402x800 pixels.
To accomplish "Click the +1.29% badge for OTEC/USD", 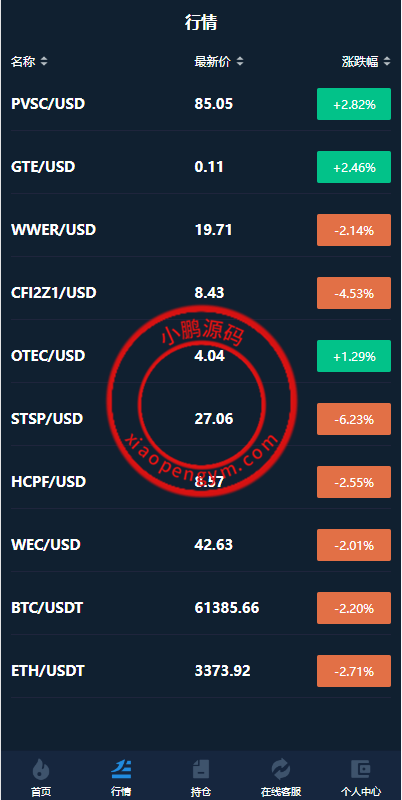I will [354, 356].
